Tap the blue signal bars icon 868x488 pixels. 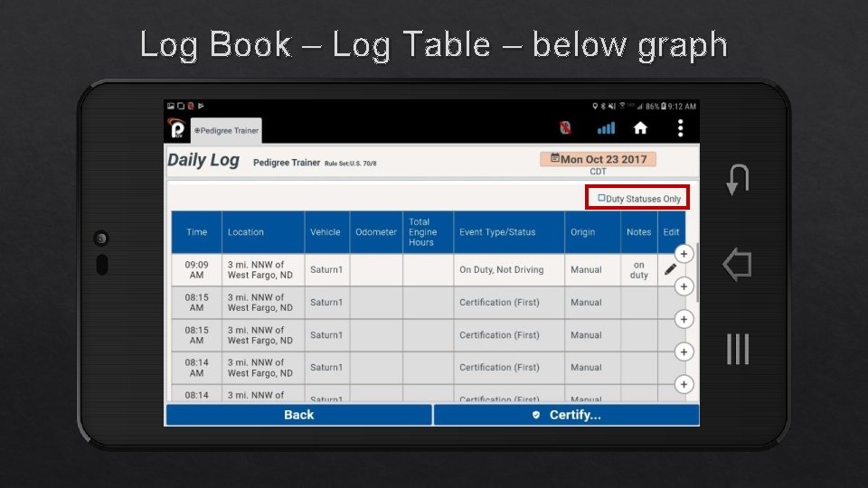(606, 129)
